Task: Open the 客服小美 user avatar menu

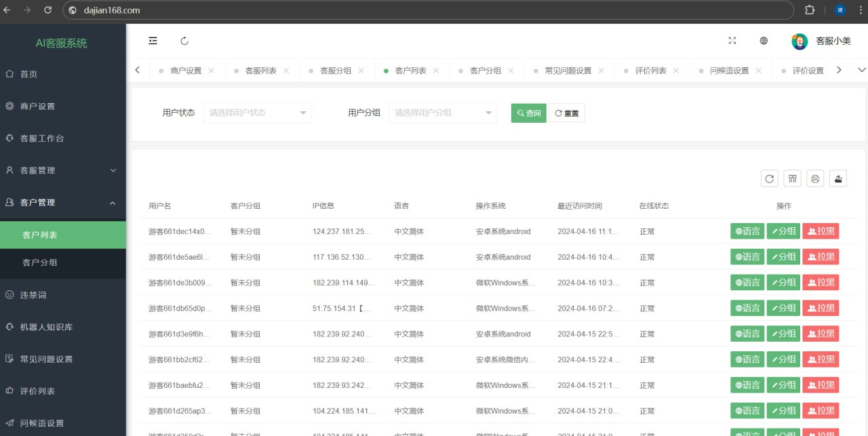Action: (800, 41)
